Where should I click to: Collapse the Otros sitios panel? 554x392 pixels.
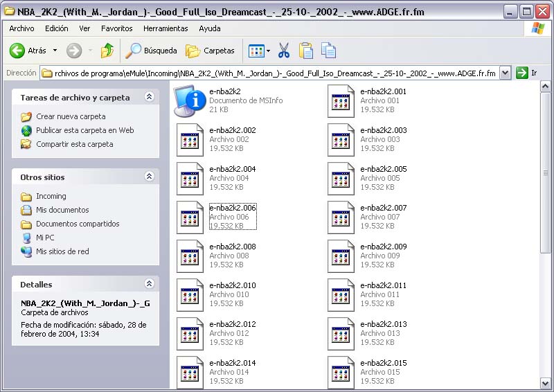click(x=150, y=176)
